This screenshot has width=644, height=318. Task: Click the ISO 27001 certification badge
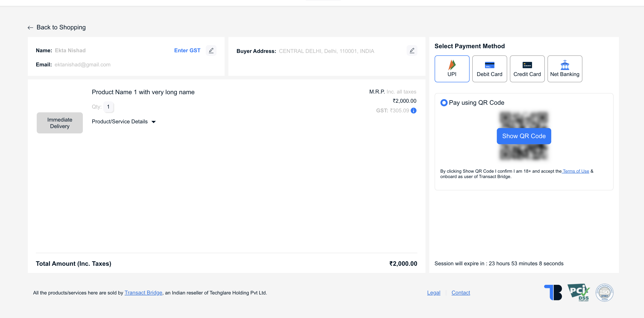605,292
